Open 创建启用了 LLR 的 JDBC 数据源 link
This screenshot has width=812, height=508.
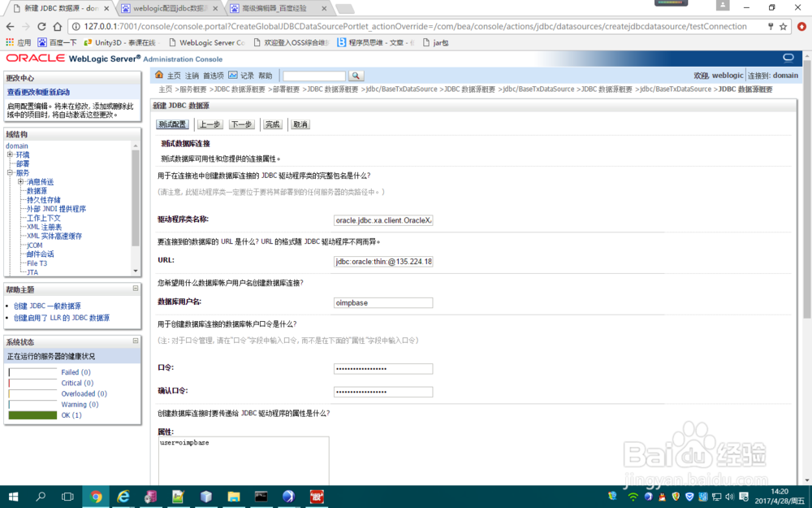(62, 318)
